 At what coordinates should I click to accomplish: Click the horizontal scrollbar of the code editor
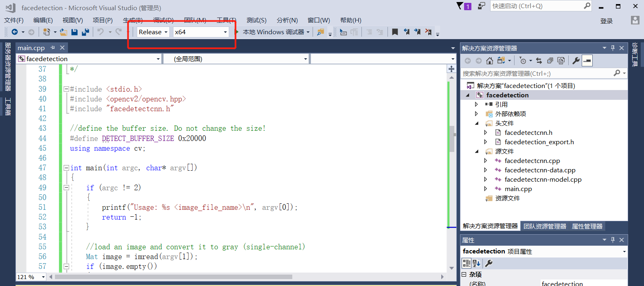173,277
